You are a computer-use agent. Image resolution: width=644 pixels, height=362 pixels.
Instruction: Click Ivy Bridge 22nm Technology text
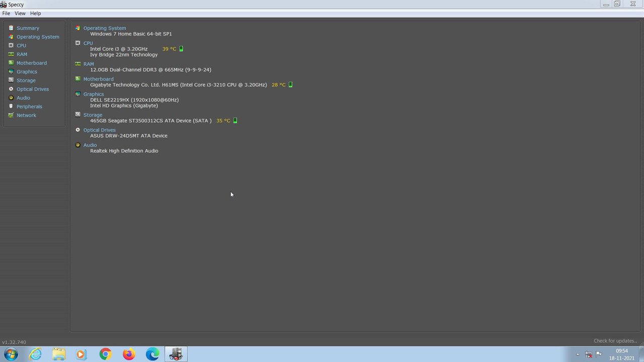(124, 54)
